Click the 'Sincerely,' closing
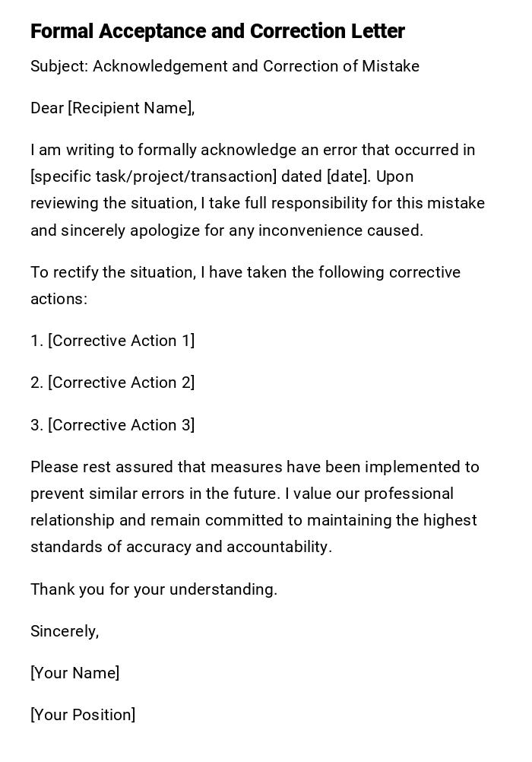Image resolution: width=532 pixels, height=762 pixels. pos(65,631)
